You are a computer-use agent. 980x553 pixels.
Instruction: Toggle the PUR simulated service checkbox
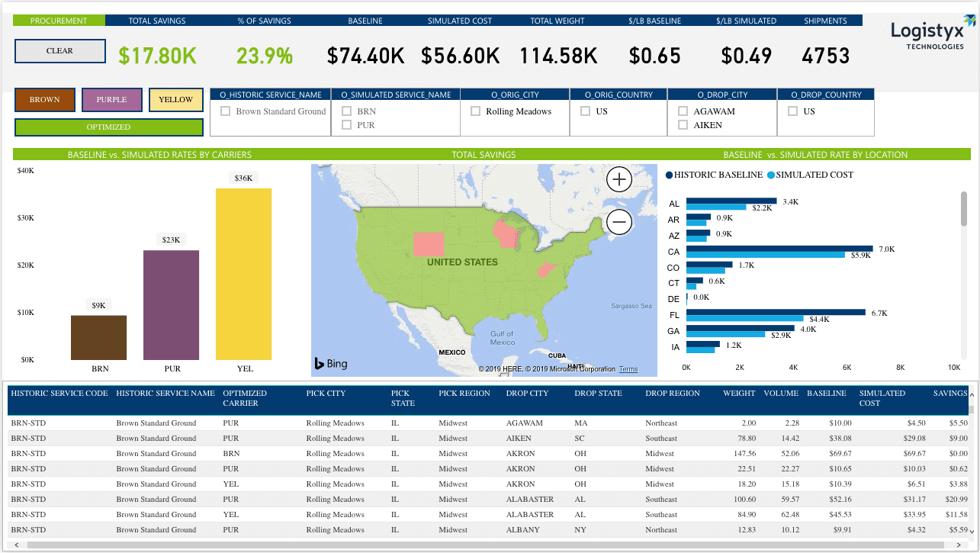point(347,125)
